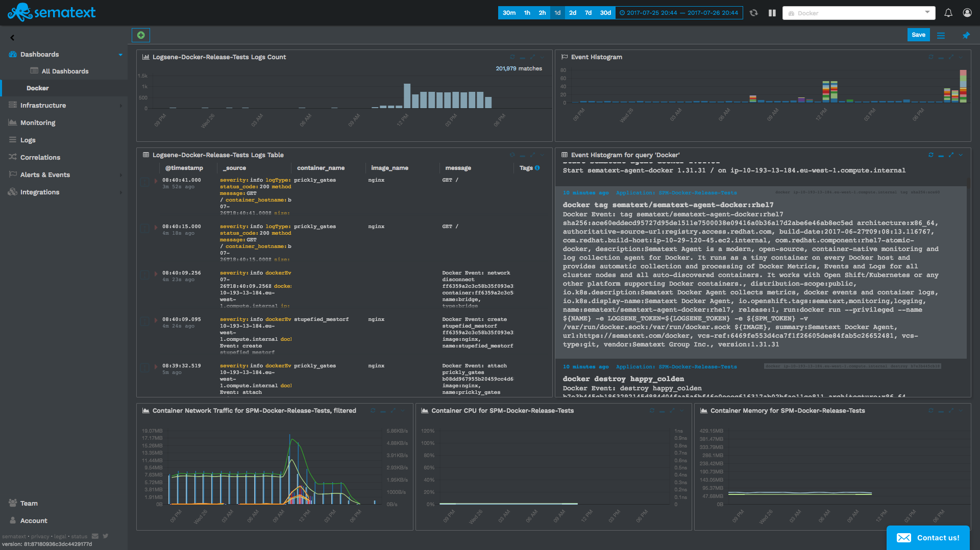
Task: Refresh the Event Histogram for query 'Docker' panel
Action: click(930, 155)
